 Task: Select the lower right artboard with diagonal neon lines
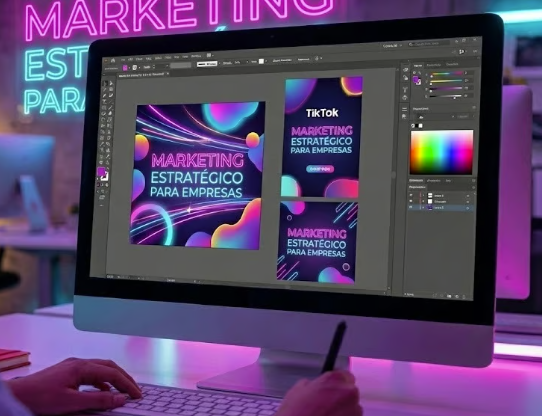317,242
